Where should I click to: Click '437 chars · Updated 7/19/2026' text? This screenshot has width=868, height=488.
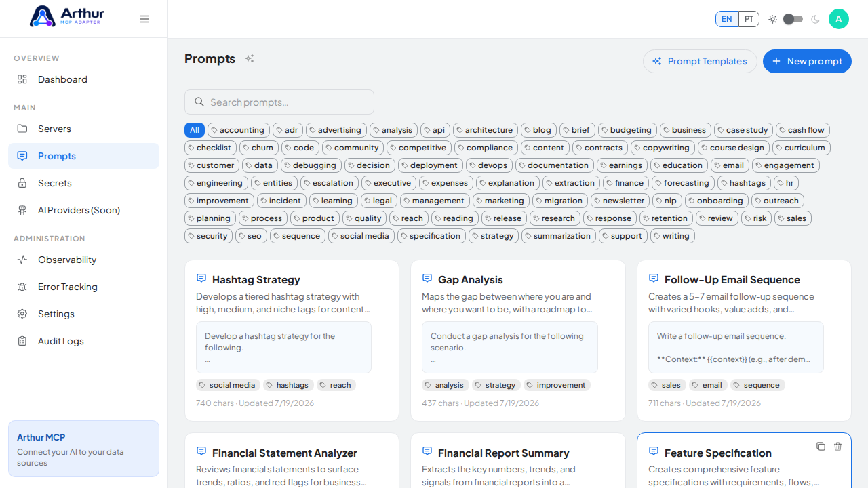[x=480, y=403]
